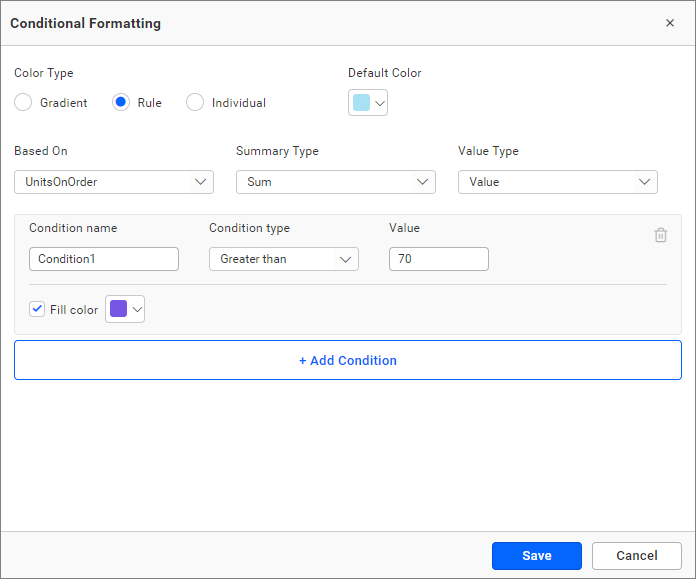The width and height of the screenshot is (696, 579).
Task: Delete Condition1 using the trash icon
Action: pyautogui.click(x=660, y=235)
